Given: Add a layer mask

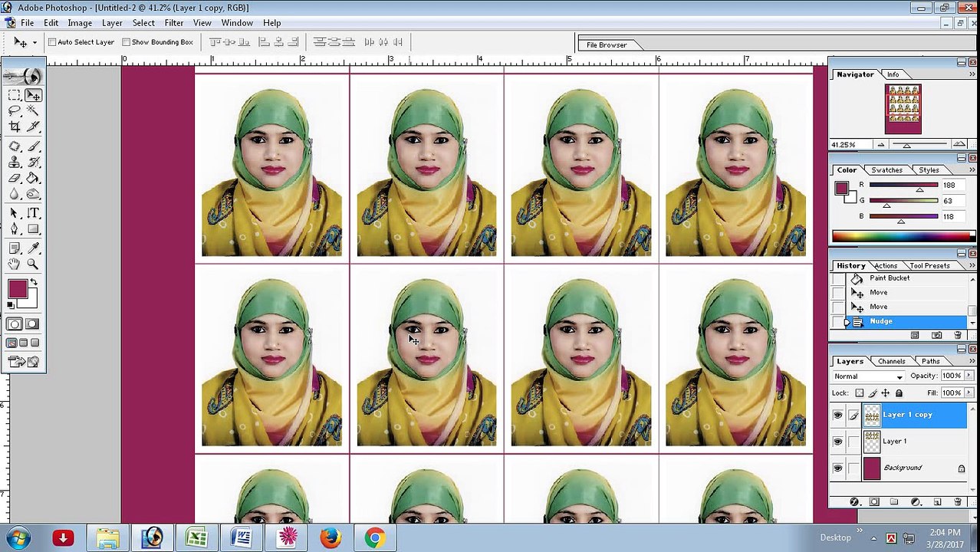Looking at the screenshot, I should (874, 502).
